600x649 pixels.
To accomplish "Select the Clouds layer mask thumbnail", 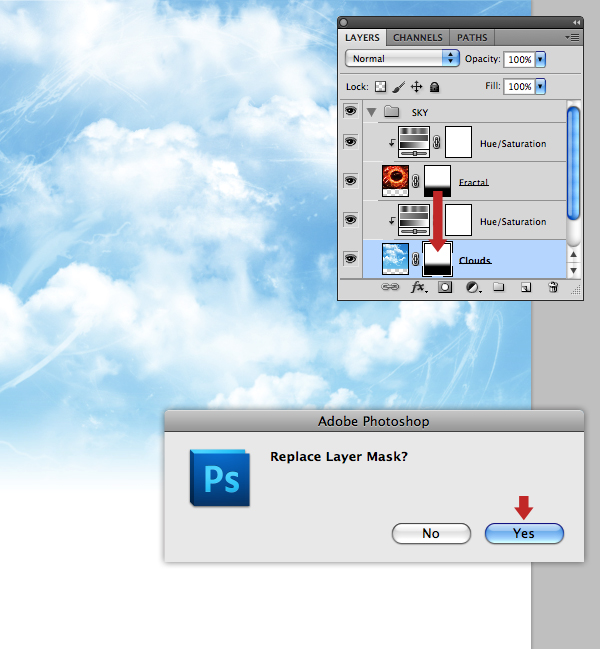I will pyautogui.click(x=437, y=259).
